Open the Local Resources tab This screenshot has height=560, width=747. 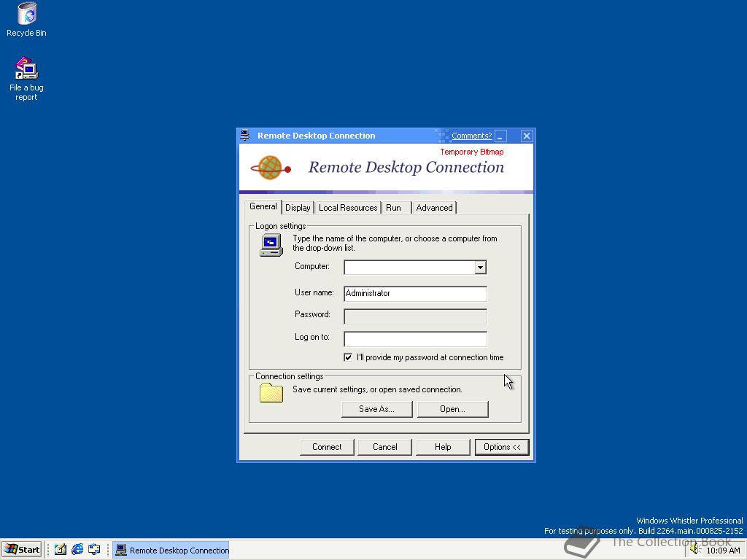click(x=348, y=208)
